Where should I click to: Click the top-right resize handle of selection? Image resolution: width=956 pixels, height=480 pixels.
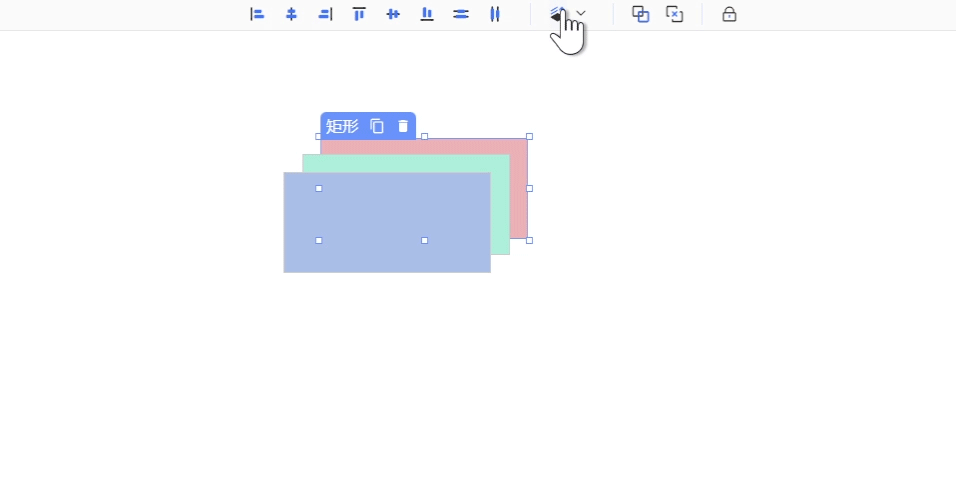click(x=529, y=137)
